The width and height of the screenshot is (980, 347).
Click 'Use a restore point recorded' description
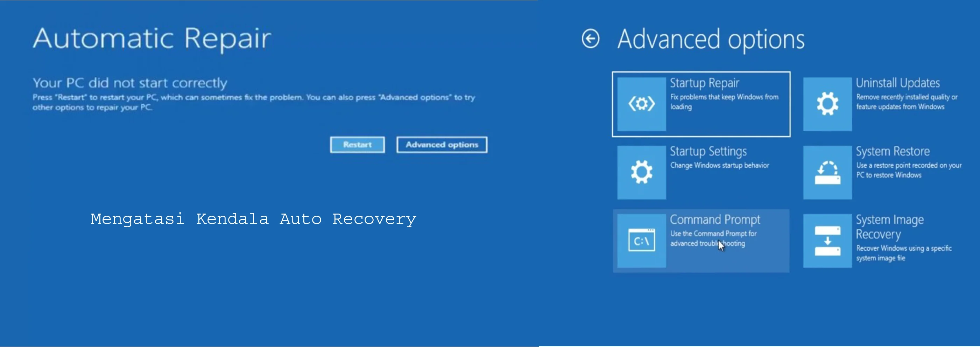point(909,170)
